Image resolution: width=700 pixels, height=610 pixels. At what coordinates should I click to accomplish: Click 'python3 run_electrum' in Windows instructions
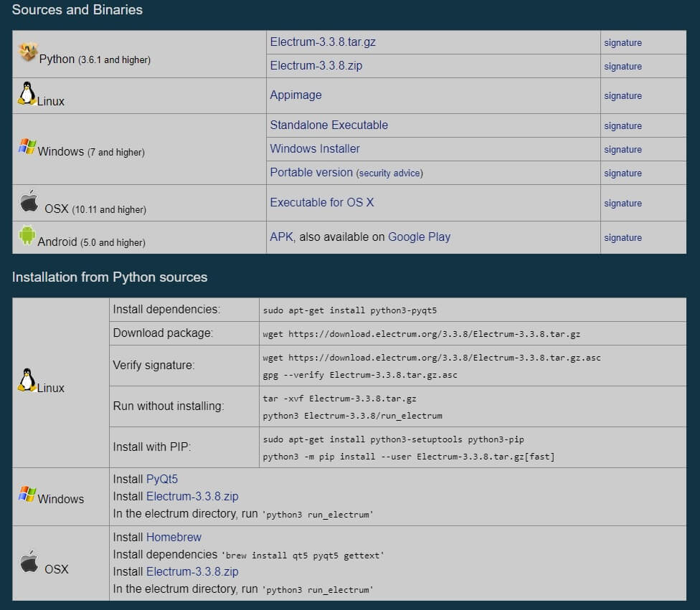click(318, 515)
